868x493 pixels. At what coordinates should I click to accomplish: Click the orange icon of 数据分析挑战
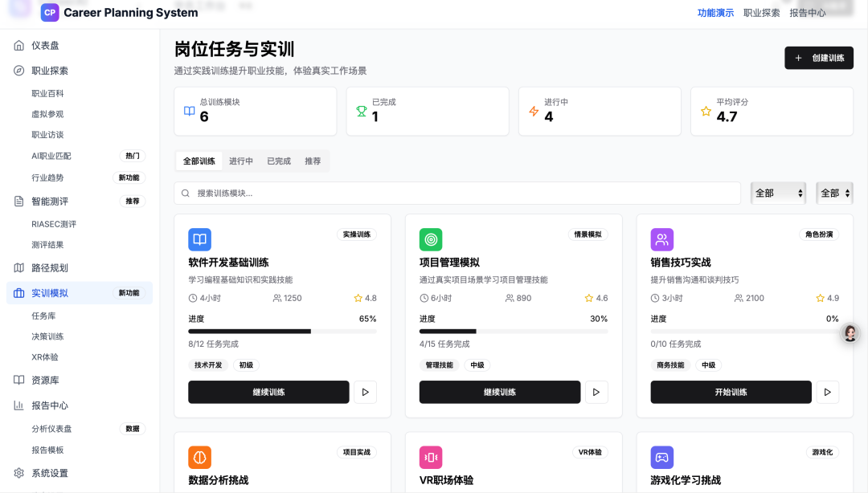point(199,458)
